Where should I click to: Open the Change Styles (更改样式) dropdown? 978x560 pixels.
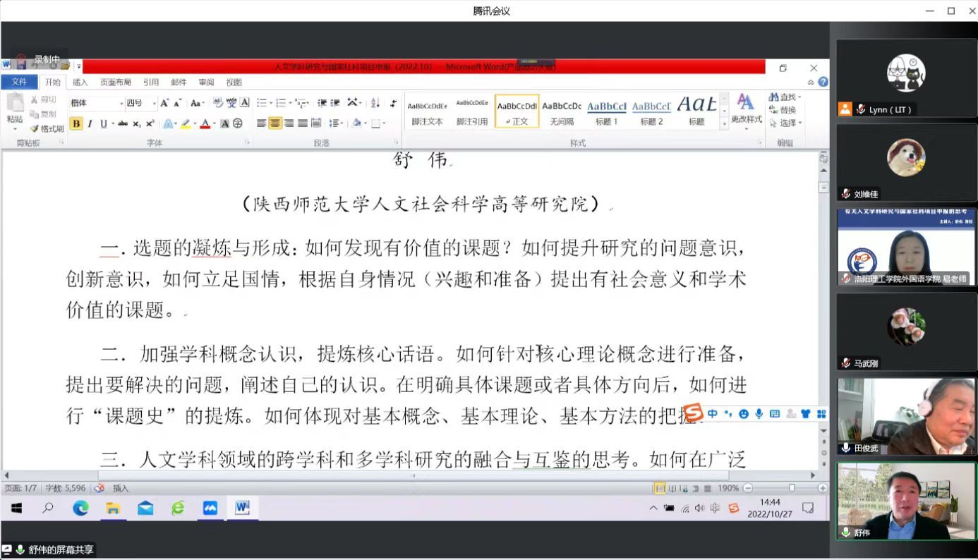(x=746, y=111)
